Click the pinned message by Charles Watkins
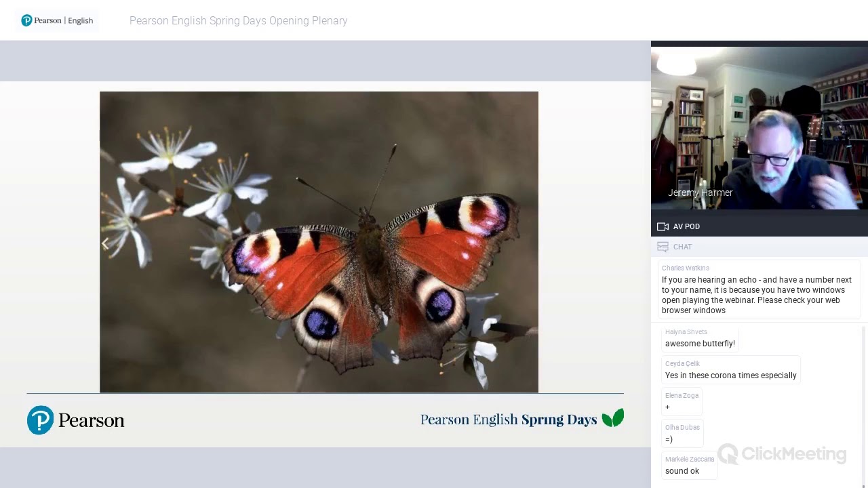The height and width of the screenshot is (488, 868). click(x=758, y=289)
